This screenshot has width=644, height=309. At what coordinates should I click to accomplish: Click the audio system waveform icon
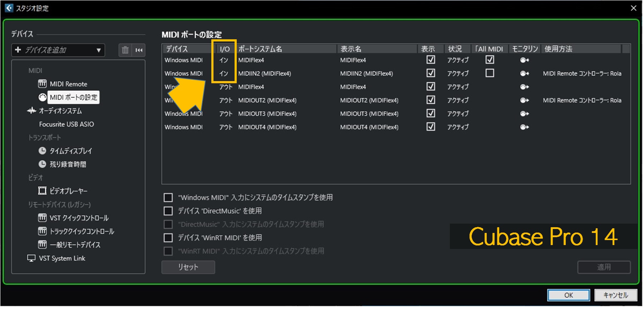pyautogui.click(x=31, y=111)
